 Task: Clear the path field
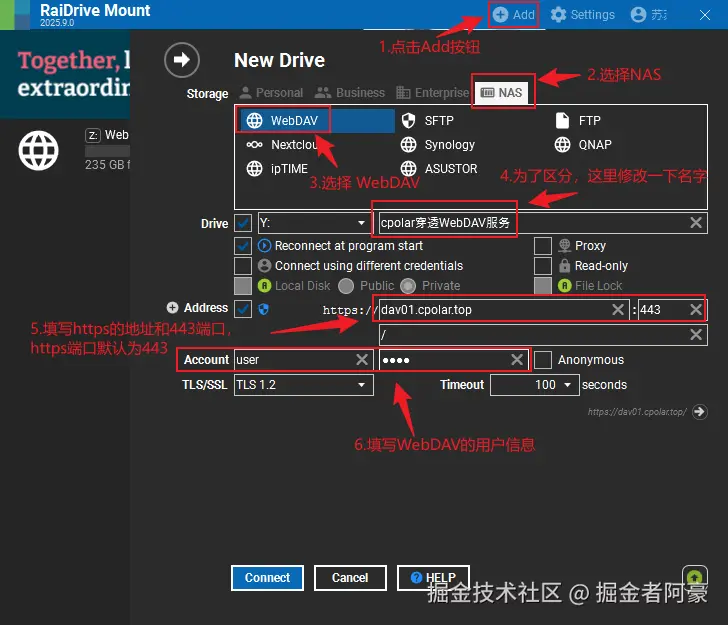coord(696,334)
